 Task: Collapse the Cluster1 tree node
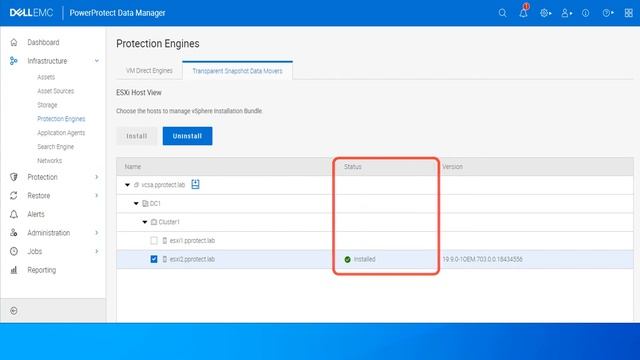145,222
